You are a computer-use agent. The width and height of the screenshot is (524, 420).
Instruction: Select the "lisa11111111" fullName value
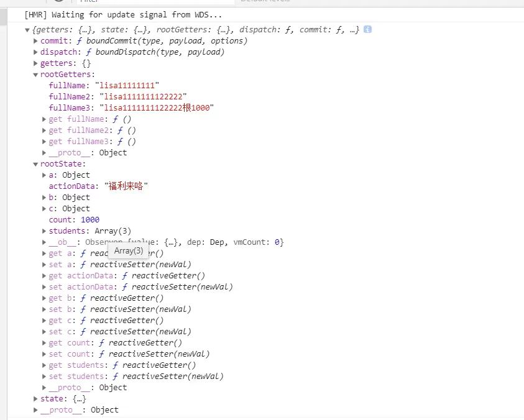coord(127,86)
